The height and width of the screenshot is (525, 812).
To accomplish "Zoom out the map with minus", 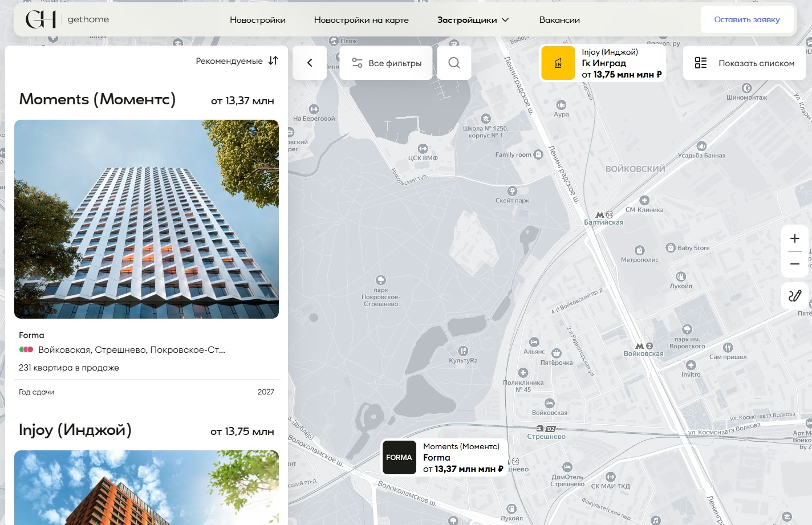I will click(795, 264).
